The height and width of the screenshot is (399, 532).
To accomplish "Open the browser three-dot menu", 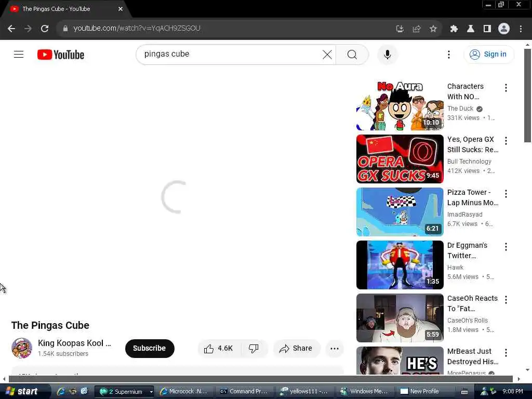I will pos(521,29).
